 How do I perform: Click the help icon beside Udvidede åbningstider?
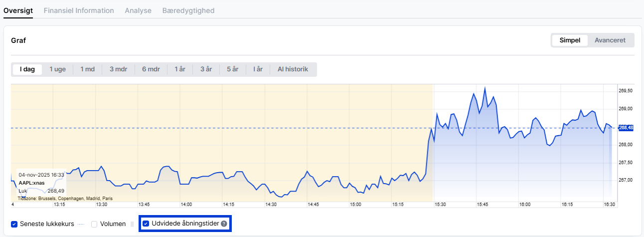coord(224,224)
